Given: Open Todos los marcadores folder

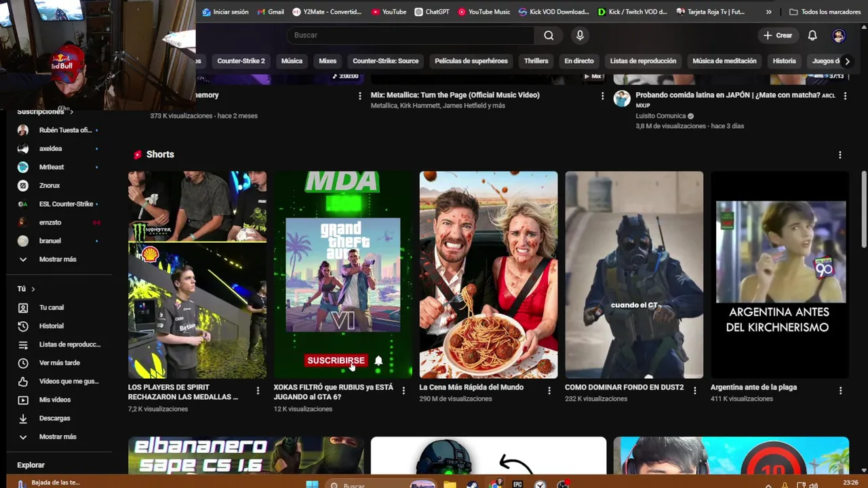Looking at the screenshot, I should pyautogui.click(x=825, y=12).
